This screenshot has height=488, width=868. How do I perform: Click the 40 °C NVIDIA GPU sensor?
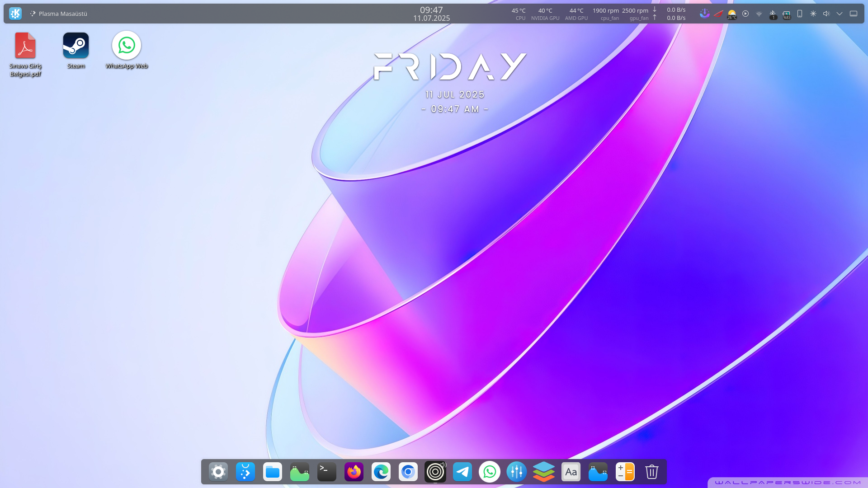[x=545, y=14]
